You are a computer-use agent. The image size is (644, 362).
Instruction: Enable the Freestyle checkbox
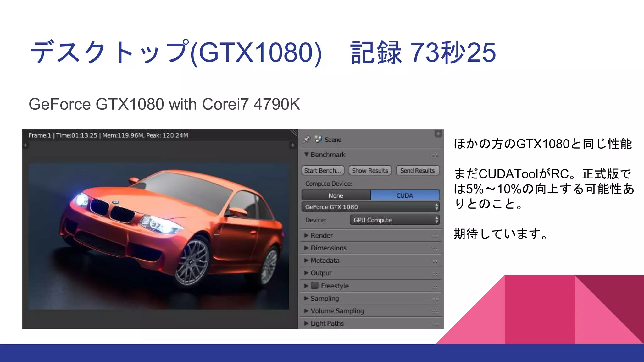click(314, 286)
